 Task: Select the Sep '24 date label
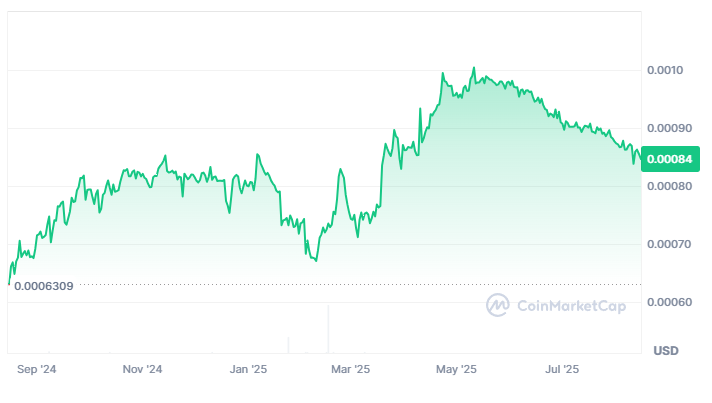37,369
